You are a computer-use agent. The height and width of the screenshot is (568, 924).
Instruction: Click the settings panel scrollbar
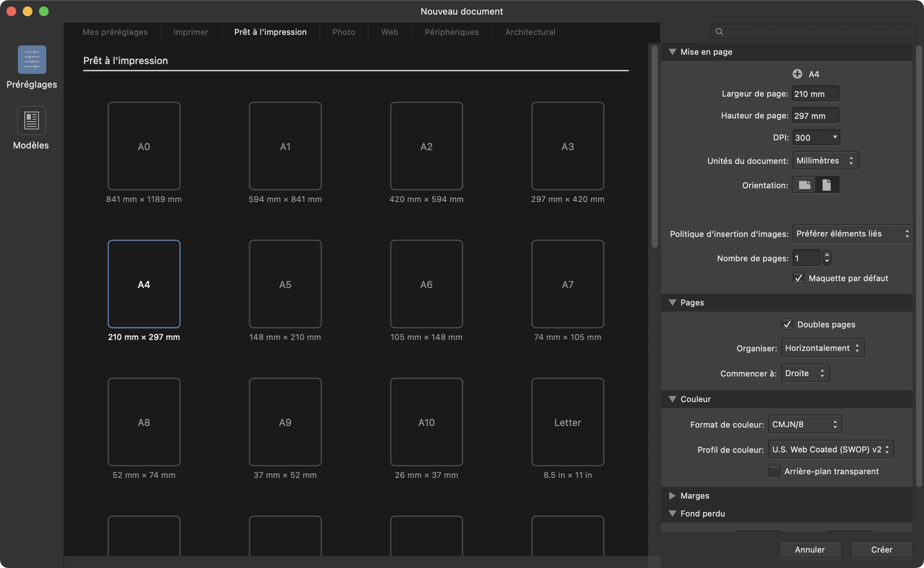point(919,266)
